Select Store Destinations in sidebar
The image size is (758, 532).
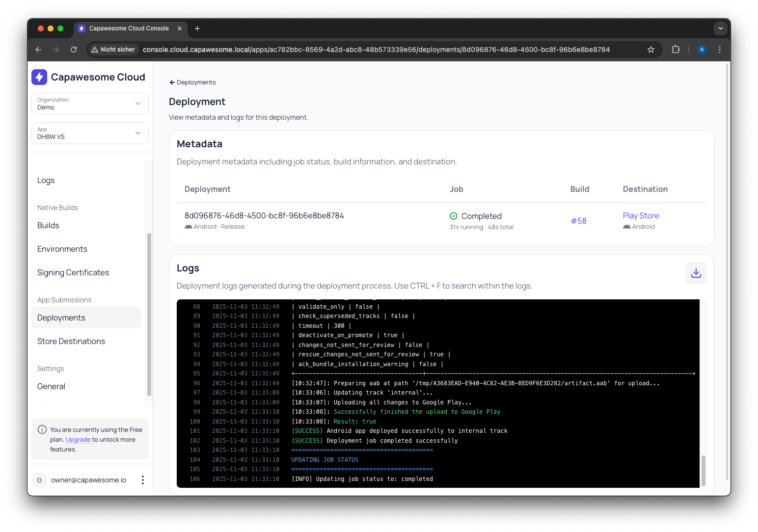tap(71, 342)
